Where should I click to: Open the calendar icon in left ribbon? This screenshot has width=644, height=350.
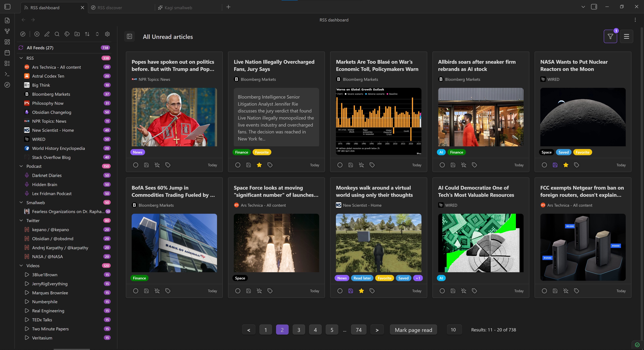[x=7, y=52]
